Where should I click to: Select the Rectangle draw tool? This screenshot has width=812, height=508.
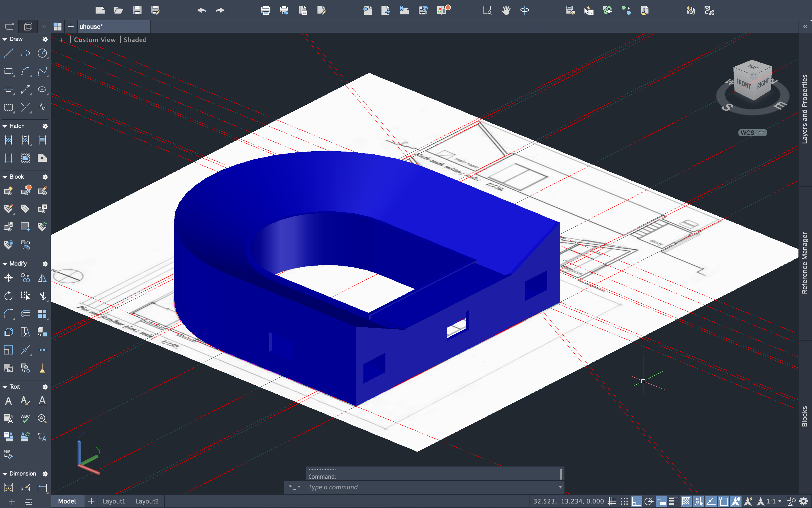(8, 71)
